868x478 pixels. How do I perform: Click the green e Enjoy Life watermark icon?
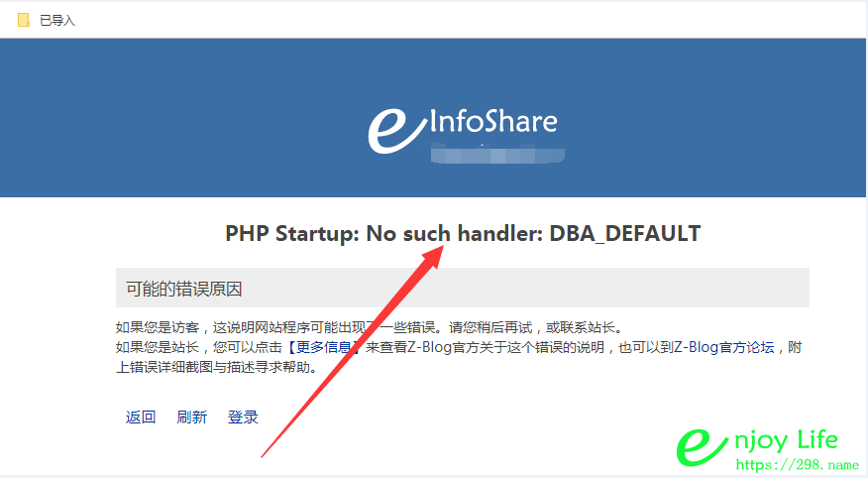(x=701, y=447)
